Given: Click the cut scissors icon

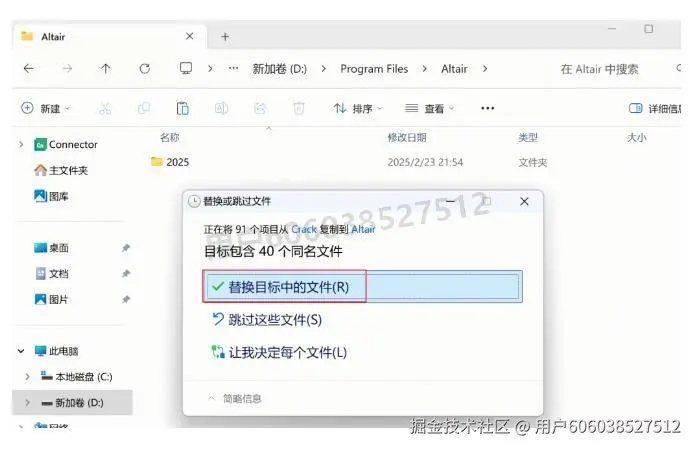Looking at the screenshot, I should (x=105, y=108).
